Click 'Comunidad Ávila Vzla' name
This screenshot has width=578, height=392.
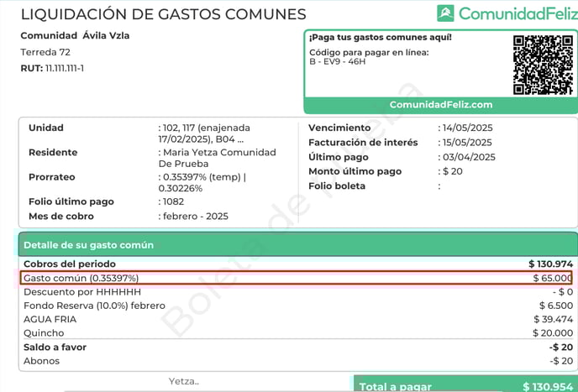pyautogui.click(x=75, y=36)
